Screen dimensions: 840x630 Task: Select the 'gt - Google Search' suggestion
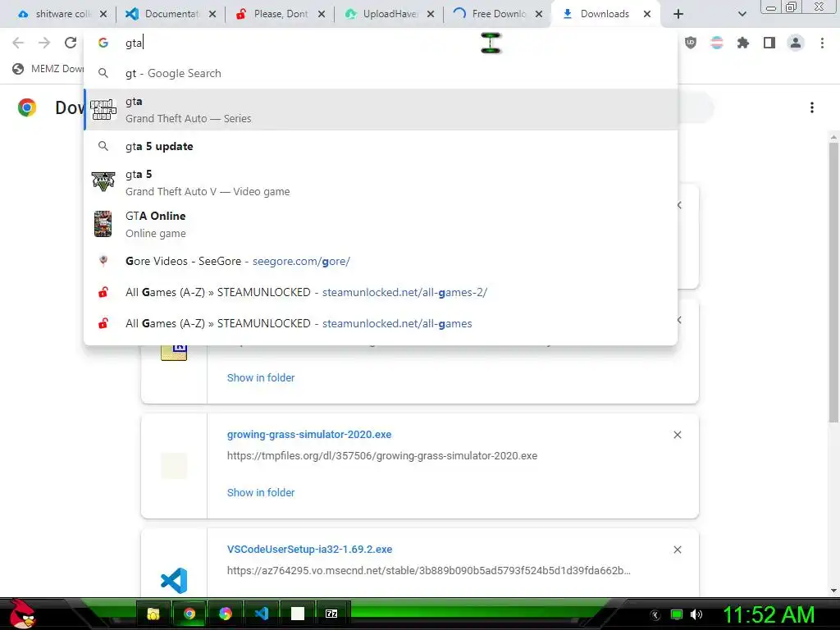[x=381, y=73]
